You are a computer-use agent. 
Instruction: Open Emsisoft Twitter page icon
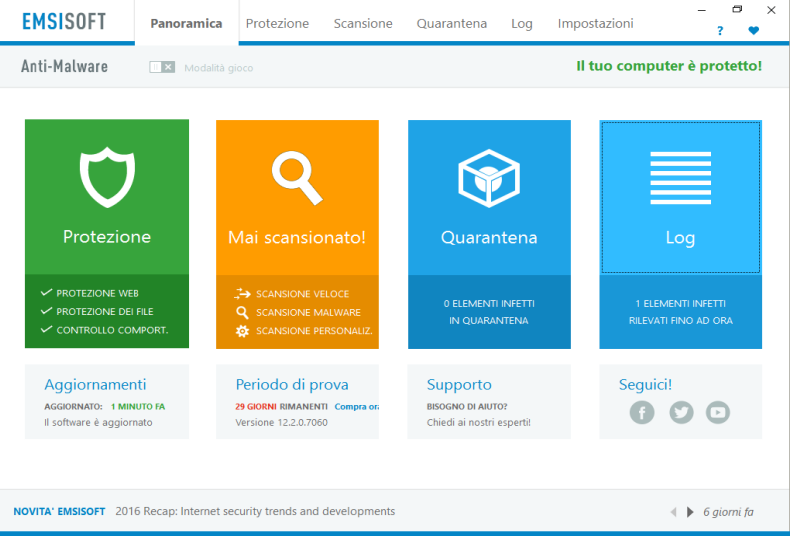[x=681, y=413]
